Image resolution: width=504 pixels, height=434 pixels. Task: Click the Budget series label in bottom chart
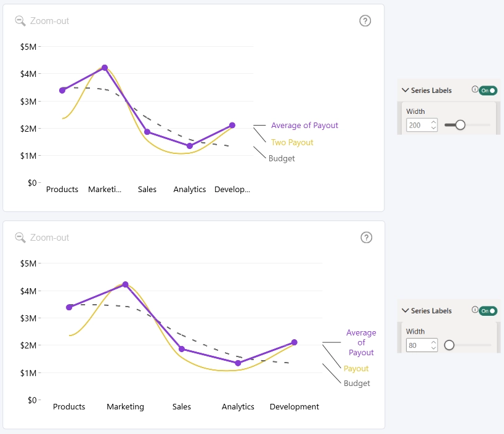point(357,384)
